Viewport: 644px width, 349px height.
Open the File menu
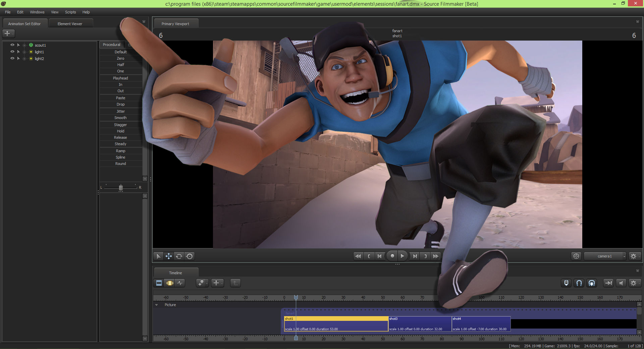pos(8,12)
